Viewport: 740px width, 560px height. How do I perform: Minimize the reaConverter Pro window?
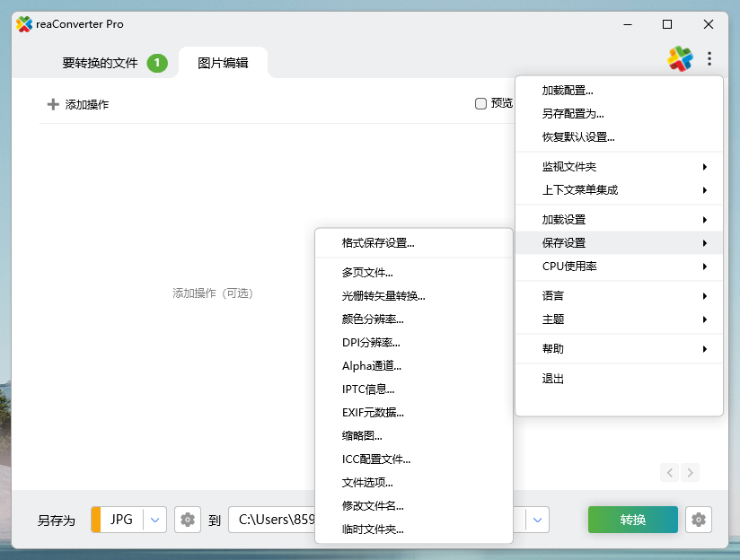click(x=628, y=24)
